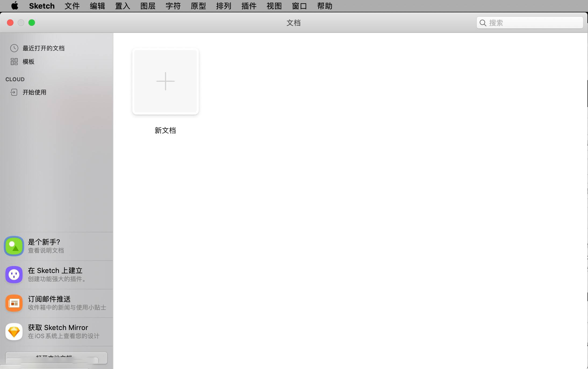Click the Sketch Mirror diamond icon
The height and width of the screenshot is (369, 588).
coord(14,332)
